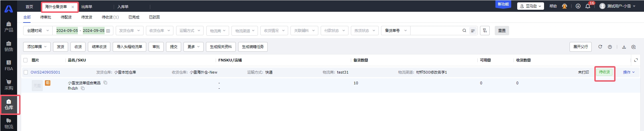Copy SKU fhdzh with copy icon
644x131 pixels.
point(83,88)
